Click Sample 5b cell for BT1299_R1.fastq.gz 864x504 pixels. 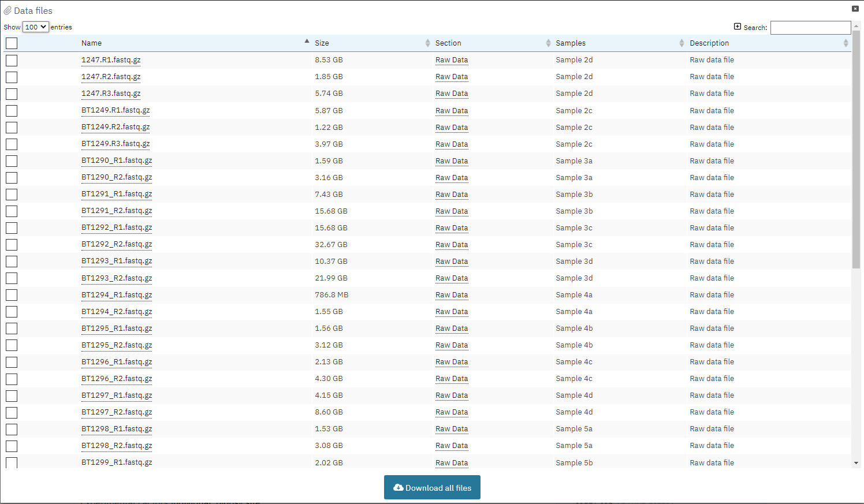[574, 463]
